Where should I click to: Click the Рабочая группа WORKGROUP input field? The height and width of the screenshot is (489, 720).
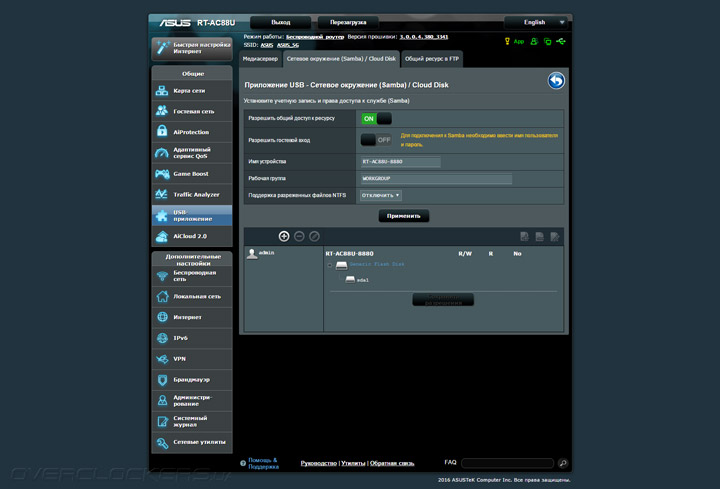(x=435, y=179)
